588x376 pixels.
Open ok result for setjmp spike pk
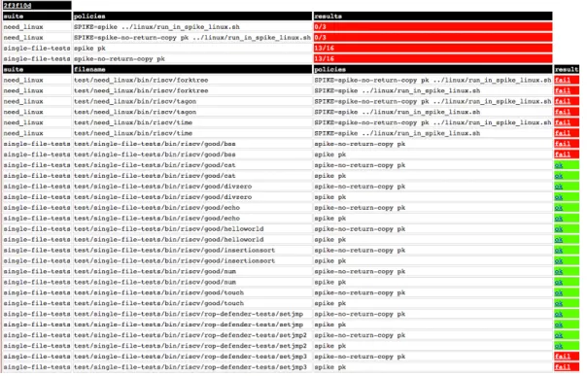[559, 325]
